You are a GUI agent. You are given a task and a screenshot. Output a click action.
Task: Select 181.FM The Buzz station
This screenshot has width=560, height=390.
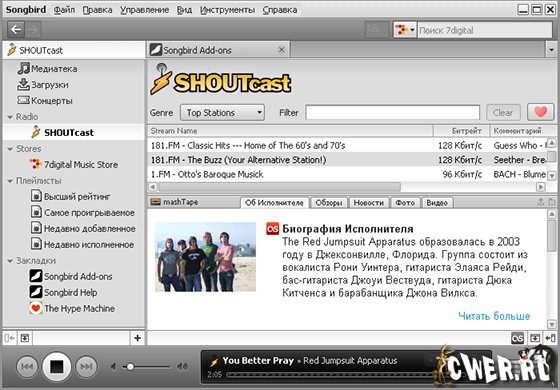click(x=346, y=160)
